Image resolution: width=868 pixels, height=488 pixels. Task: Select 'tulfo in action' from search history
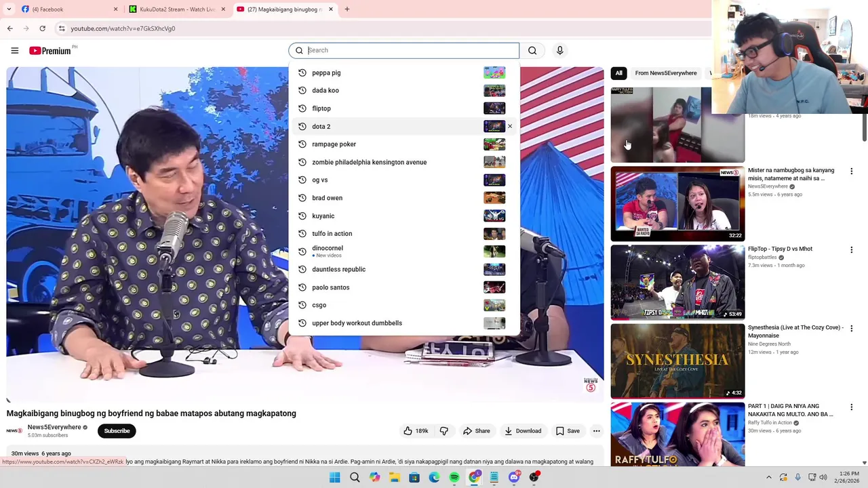click(x=404, y=234)
